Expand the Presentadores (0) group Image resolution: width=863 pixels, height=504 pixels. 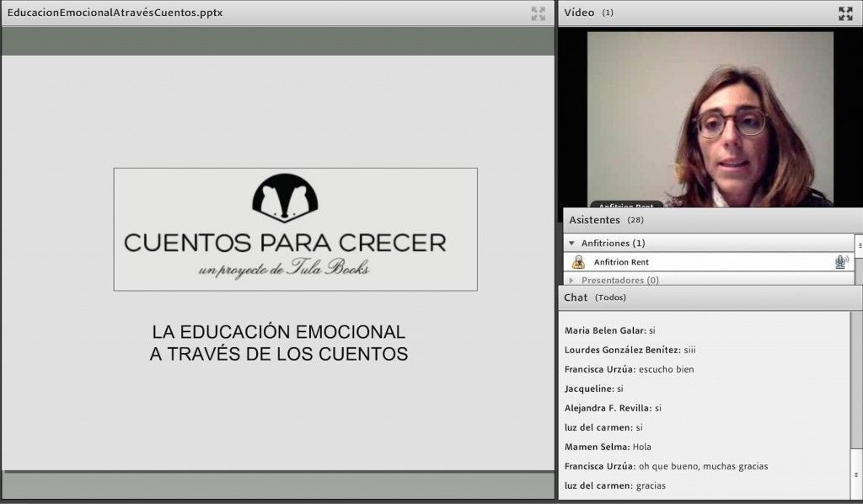tap(571, 280)
